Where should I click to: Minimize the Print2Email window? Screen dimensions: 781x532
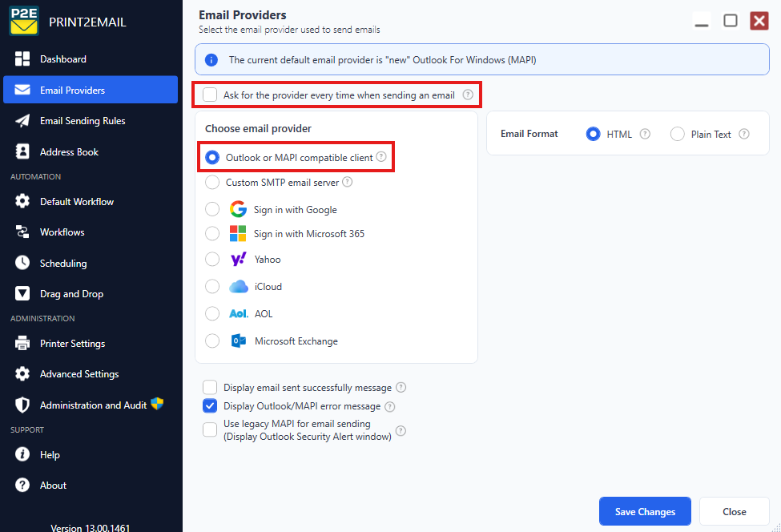pyautogui.click(x=702, y=21)
